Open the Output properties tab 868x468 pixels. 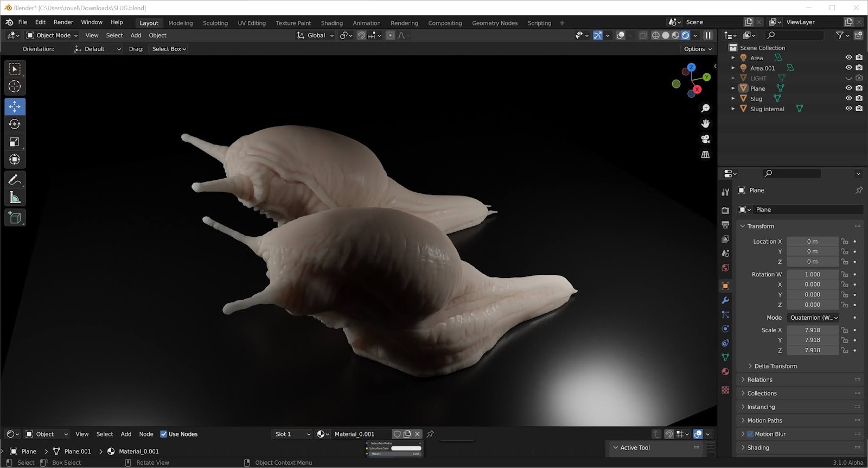pyautogui.click(x=725, y=224)
